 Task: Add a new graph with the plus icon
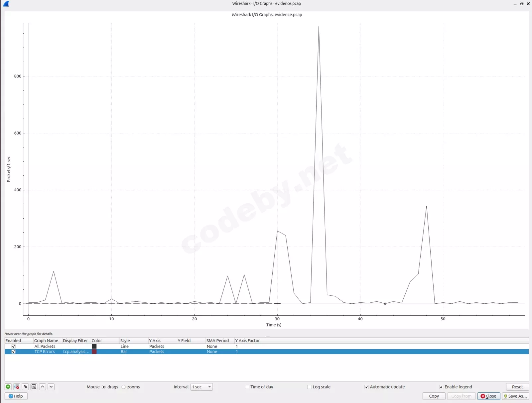pos(8,387)
